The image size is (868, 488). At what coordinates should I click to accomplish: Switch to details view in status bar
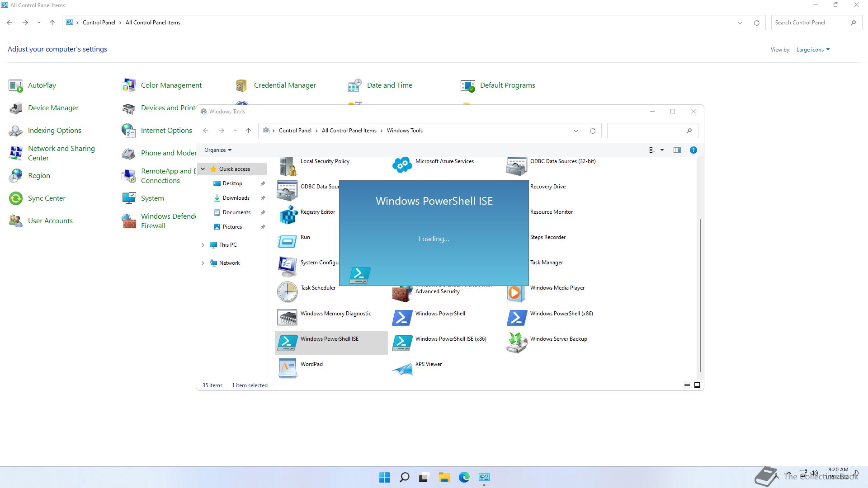coord(687,385)
